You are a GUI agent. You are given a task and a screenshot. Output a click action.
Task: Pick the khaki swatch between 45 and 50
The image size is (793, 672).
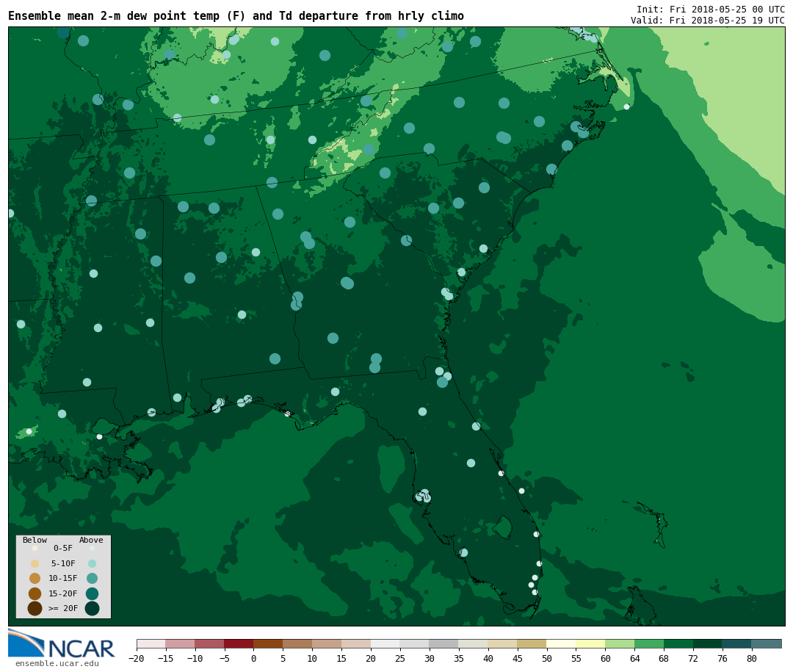tap(532, 643)
